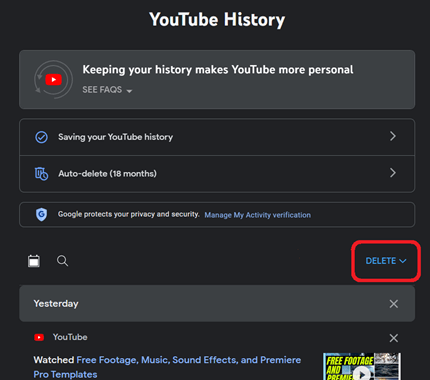430x380 pixels.
Task: Click the Google protects your privacy text
Action: click(x=129, y=214)
